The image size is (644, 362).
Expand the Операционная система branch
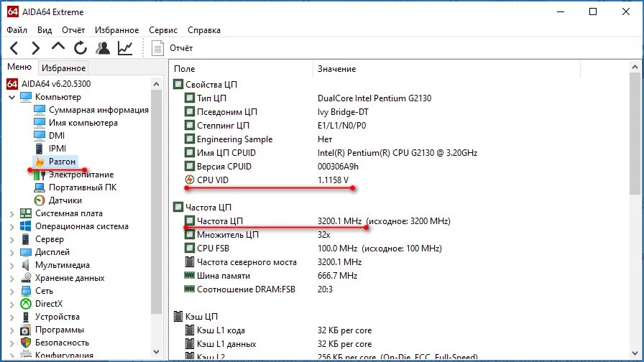pyautogui.click(x=12, y=226)
